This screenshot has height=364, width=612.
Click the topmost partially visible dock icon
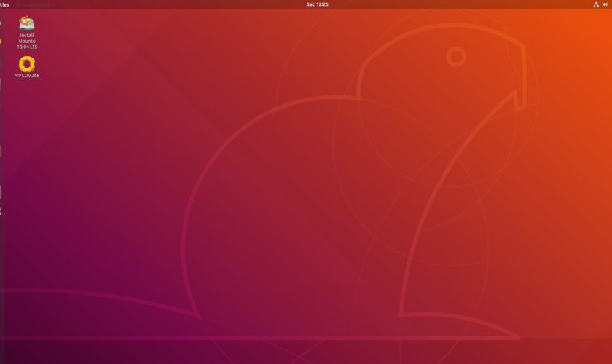point(1,22)
